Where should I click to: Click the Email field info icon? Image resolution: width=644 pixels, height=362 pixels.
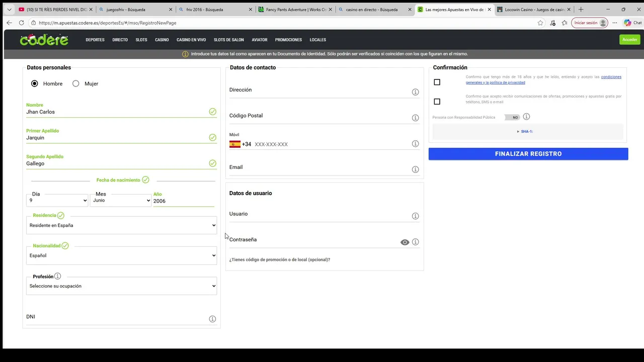[x=415, y=169]
